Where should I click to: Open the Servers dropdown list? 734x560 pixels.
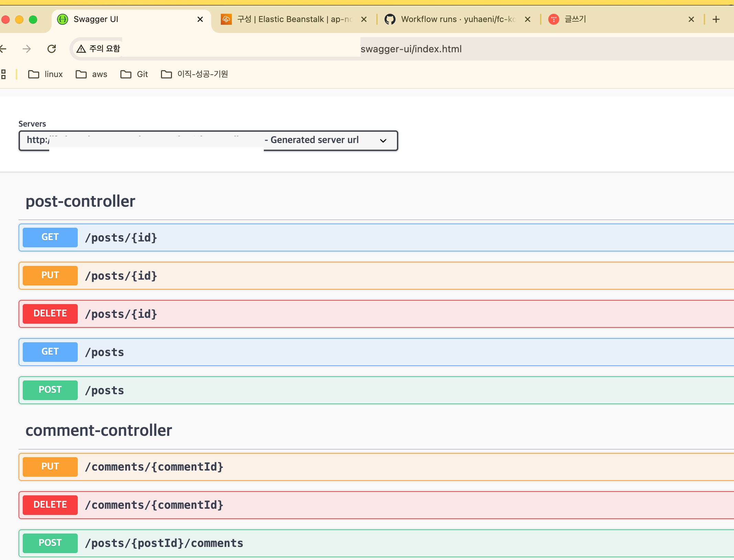click(208, 140)
